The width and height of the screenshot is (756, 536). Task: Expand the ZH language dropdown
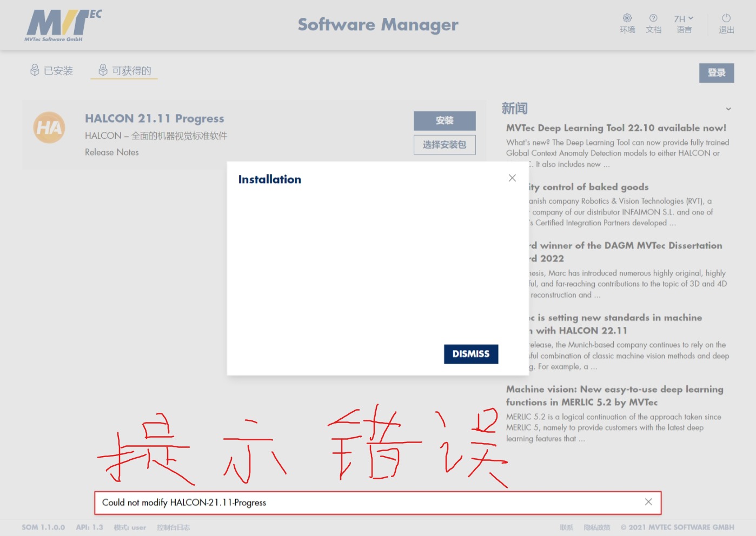coord(684,24)
